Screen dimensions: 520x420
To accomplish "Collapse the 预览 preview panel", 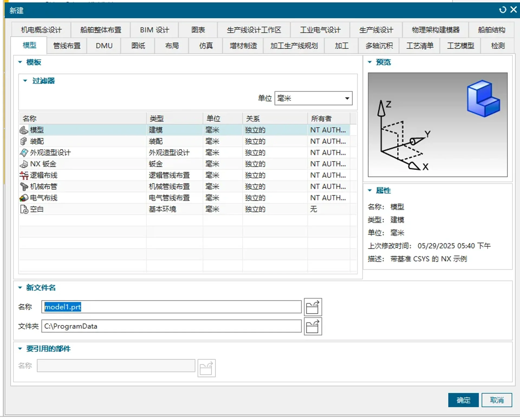I will [x=370, y=62].
